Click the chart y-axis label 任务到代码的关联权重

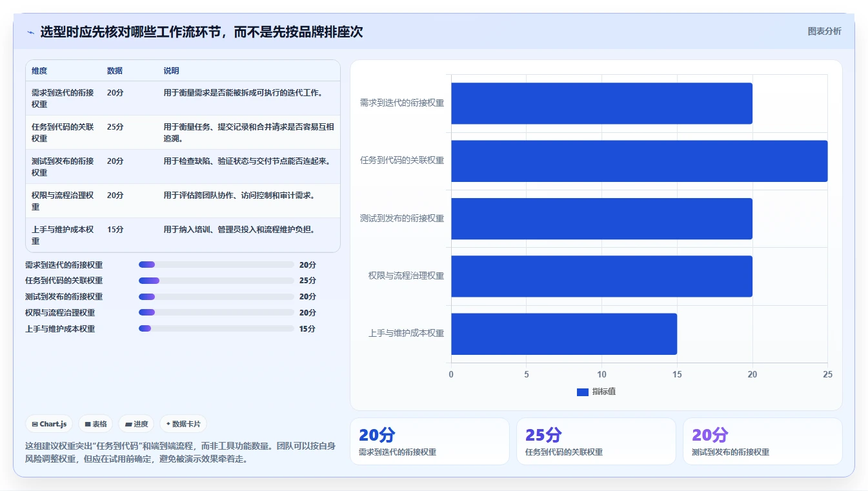coord(402,160)
